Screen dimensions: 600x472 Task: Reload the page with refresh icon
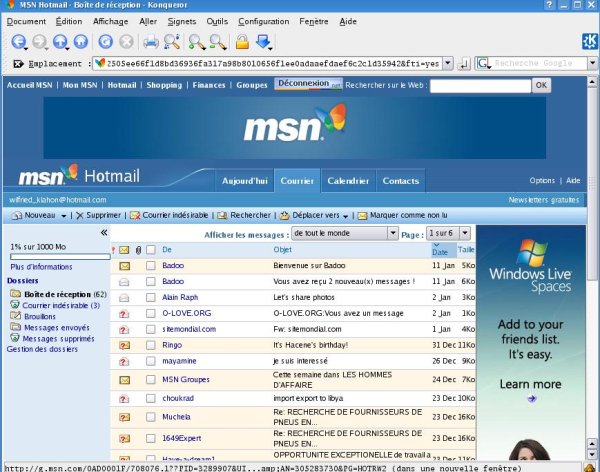coord(106,41)
